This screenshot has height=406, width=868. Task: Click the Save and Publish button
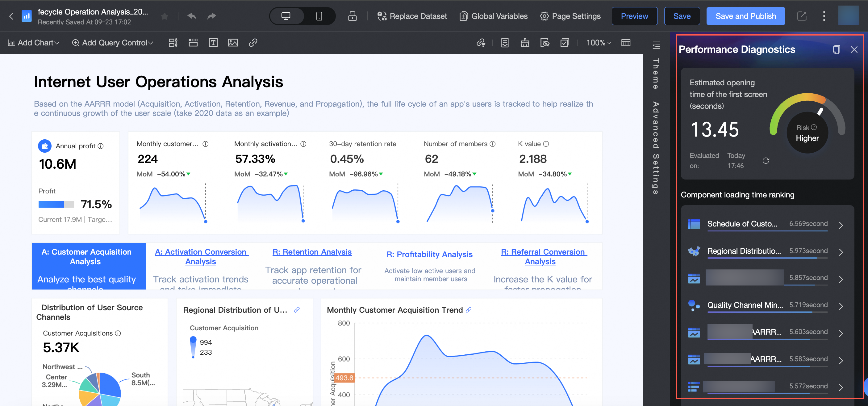tap(745, 16)
